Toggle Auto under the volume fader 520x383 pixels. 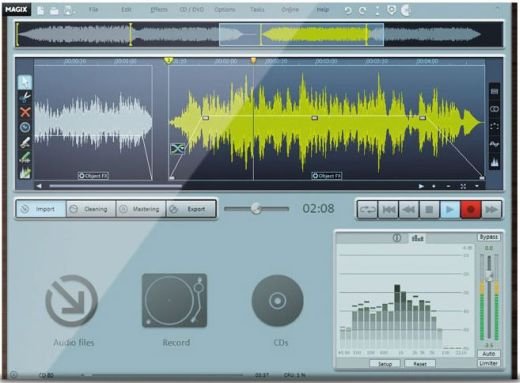(x=488, y=353)
